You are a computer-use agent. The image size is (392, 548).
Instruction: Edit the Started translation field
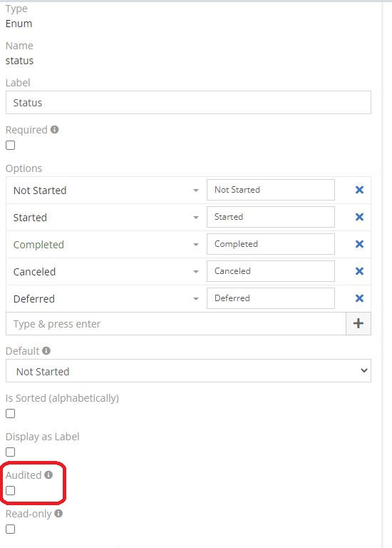(271, 217)
